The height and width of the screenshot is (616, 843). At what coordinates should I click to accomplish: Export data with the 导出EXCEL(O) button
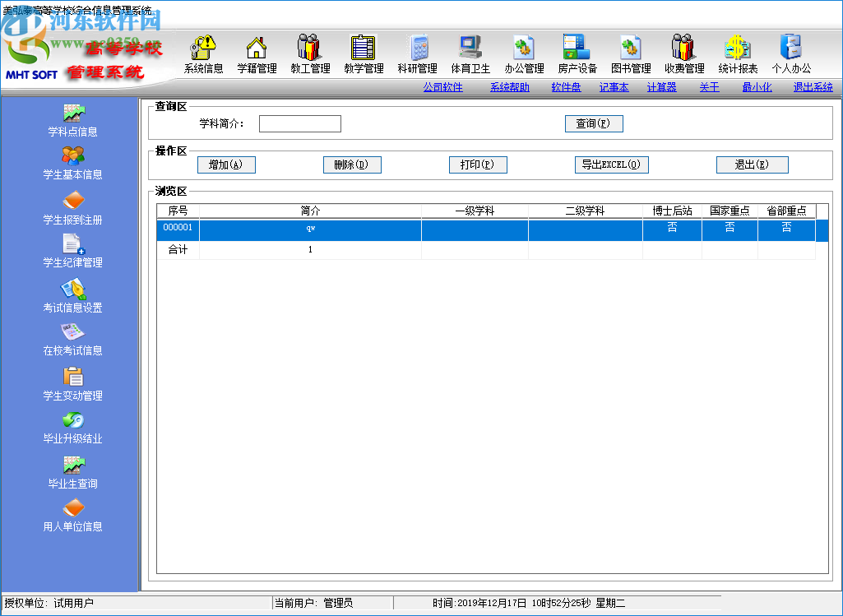613,164
